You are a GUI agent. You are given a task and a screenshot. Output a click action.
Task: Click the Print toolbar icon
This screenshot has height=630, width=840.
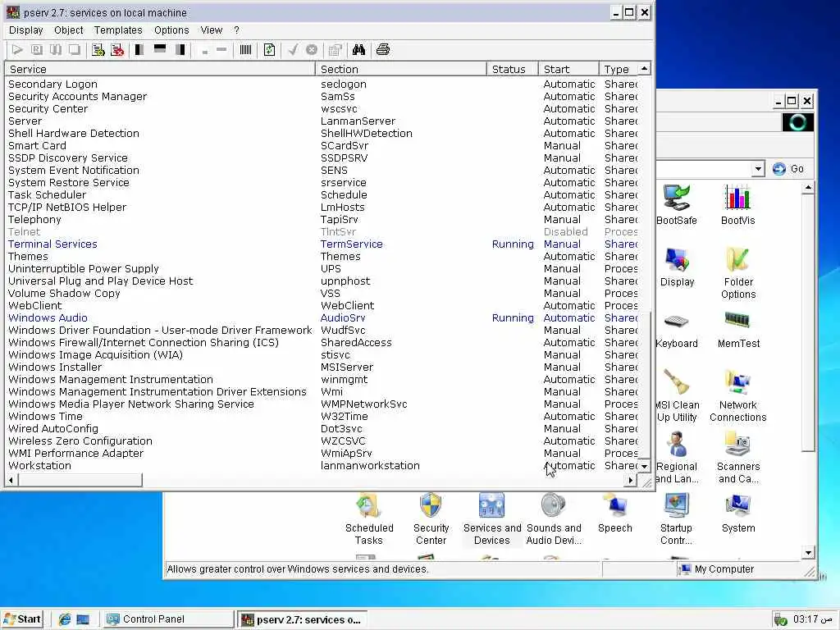pyautogui.click(x=382, y=50)
